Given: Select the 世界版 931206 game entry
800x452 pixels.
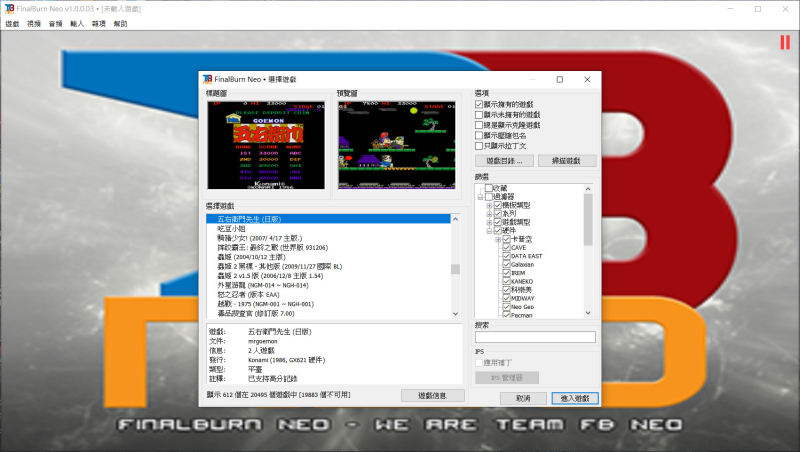Looking at the screenshot, I should tap(329, 247).
